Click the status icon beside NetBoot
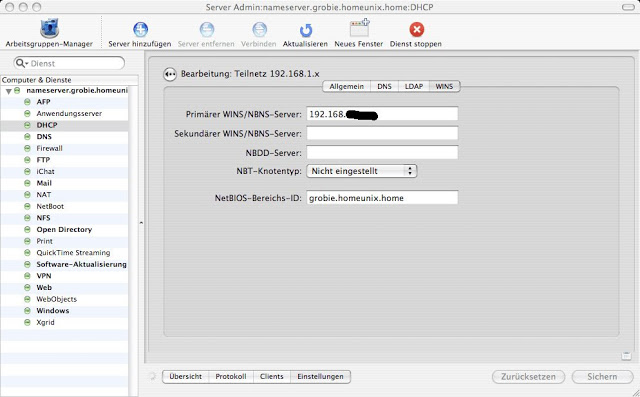Viewport: 640px width, 397px height. pos(27,206)
